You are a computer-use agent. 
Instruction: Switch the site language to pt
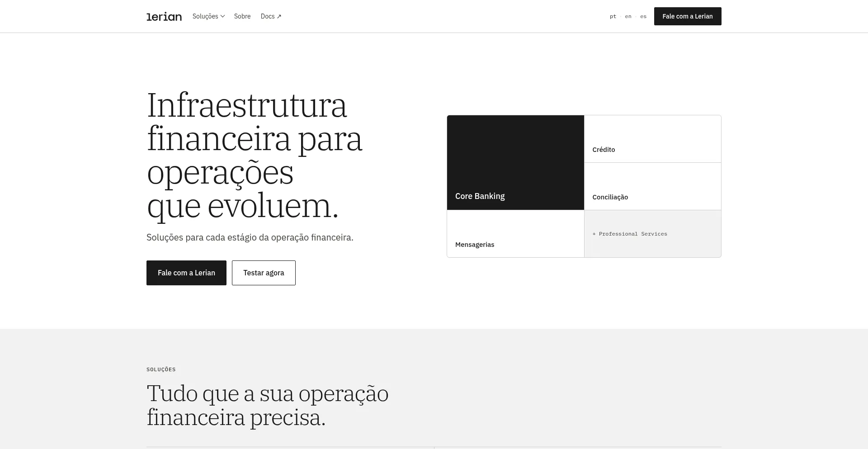coord(613,16)
